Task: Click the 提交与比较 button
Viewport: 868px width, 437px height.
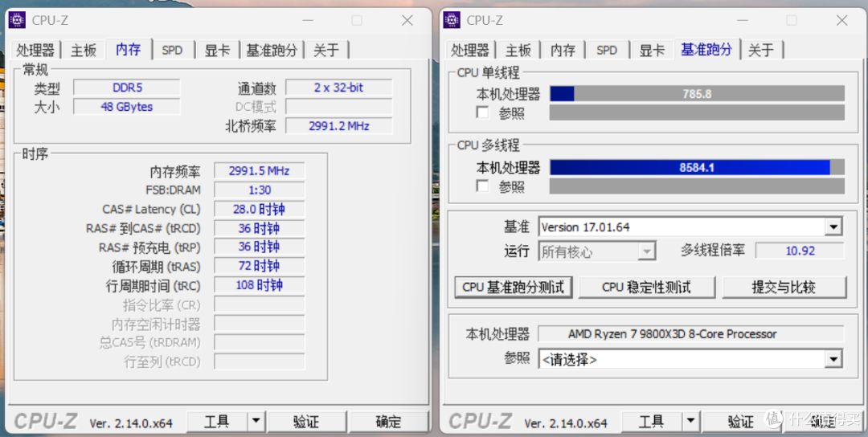Action: click(x=784, y=287)
